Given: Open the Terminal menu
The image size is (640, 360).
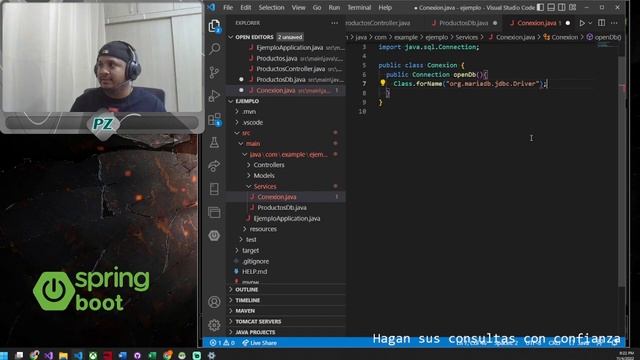Looking at the screenshot, I should coord(359,7).
